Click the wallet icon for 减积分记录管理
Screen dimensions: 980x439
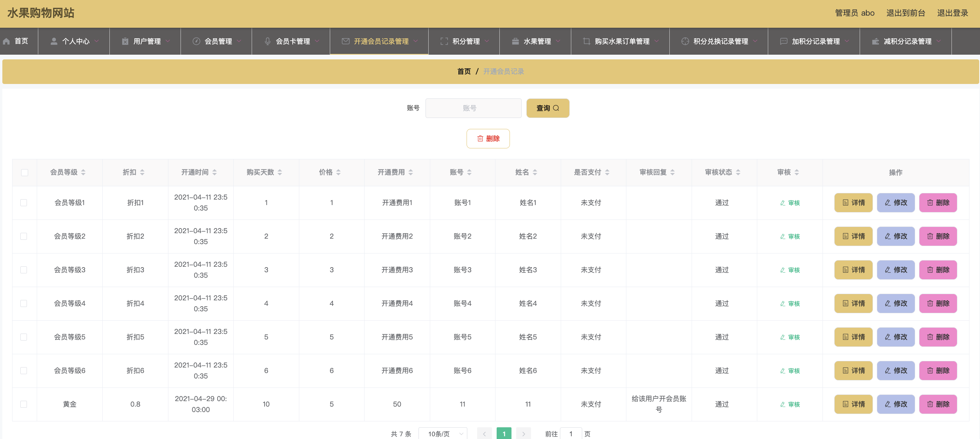(x=876, y=41)
